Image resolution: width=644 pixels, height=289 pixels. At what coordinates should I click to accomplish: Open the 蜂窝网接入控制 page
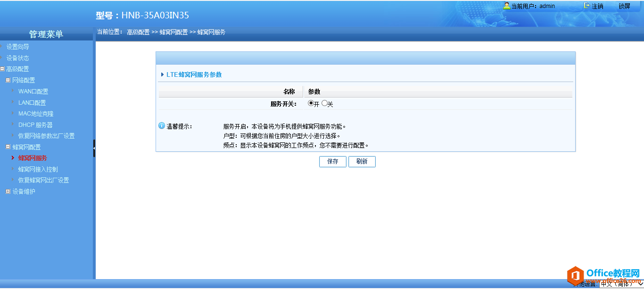[x=38, y=169]
